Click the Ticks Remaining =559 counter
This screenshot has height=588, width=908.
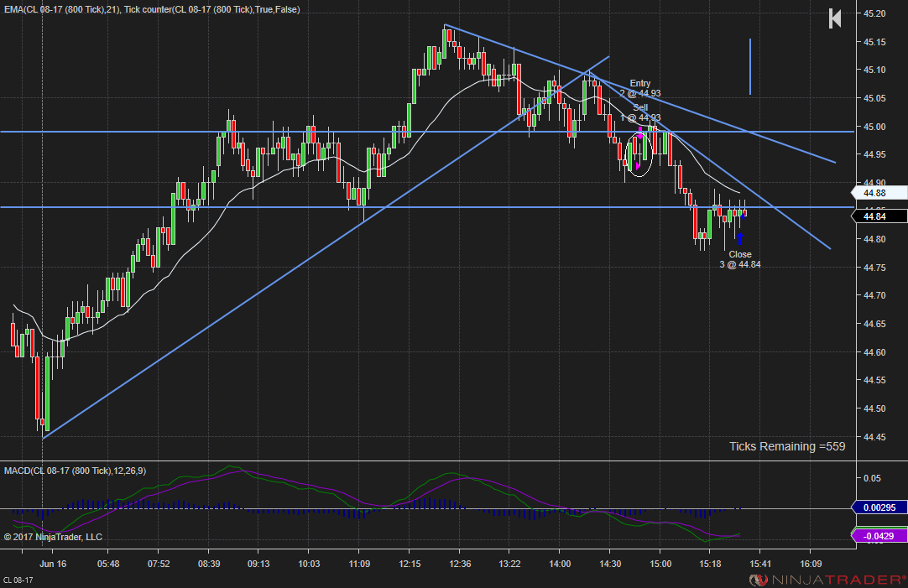point(787,446)
